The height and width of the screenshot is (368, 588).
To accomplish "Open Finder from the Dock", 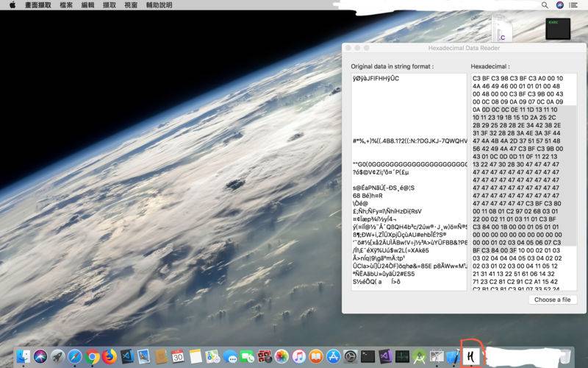I will tap(23, 356).
